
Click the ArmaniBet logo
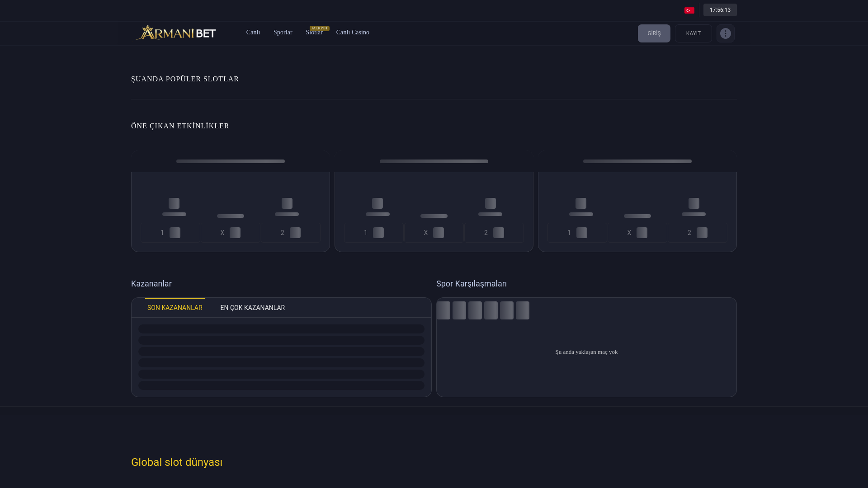click(176, 33)
